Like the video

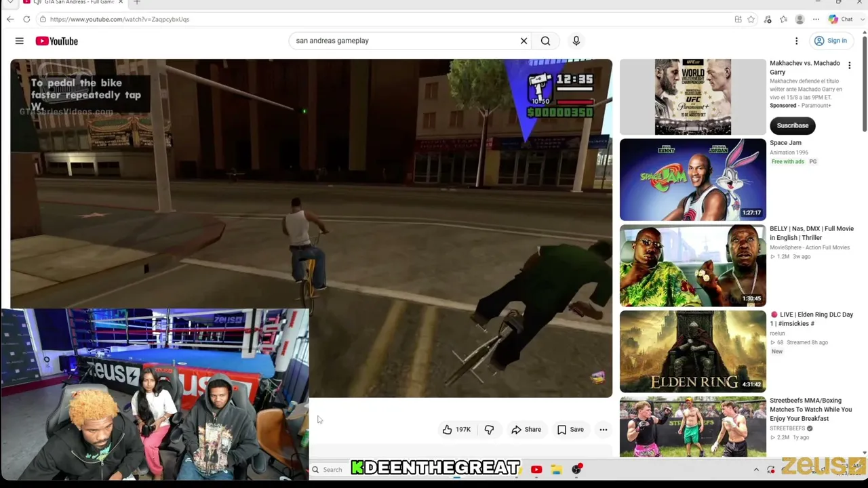pos(456,429)
